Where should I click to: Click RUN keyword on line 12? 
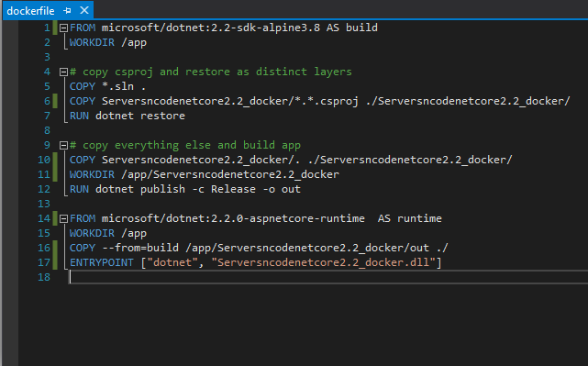(x=79, y=189)
